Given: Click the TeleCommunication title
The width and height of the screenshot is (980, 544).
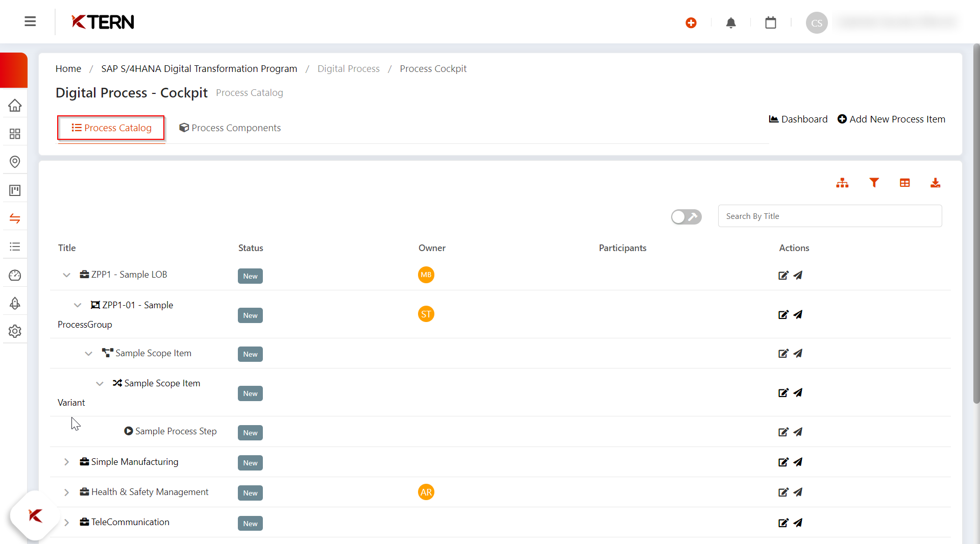Looking at the screenshot, I should coord(130,522).
